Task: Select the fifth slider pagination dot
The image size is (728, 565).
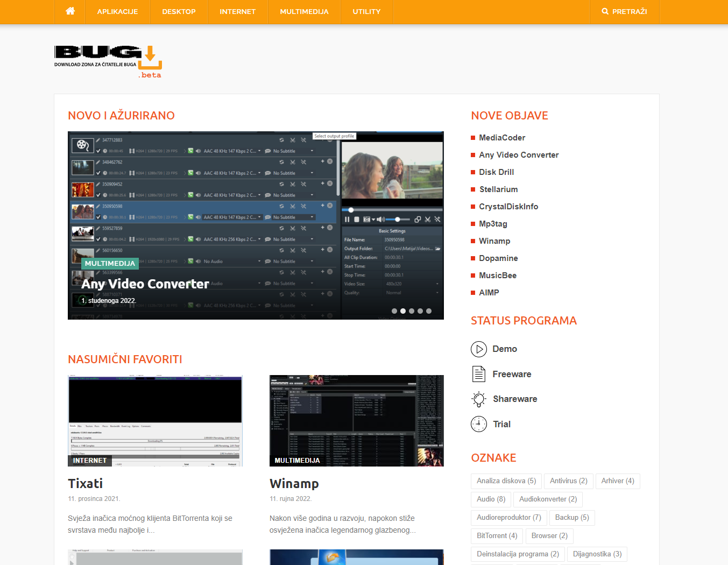Action: [429, 311]
